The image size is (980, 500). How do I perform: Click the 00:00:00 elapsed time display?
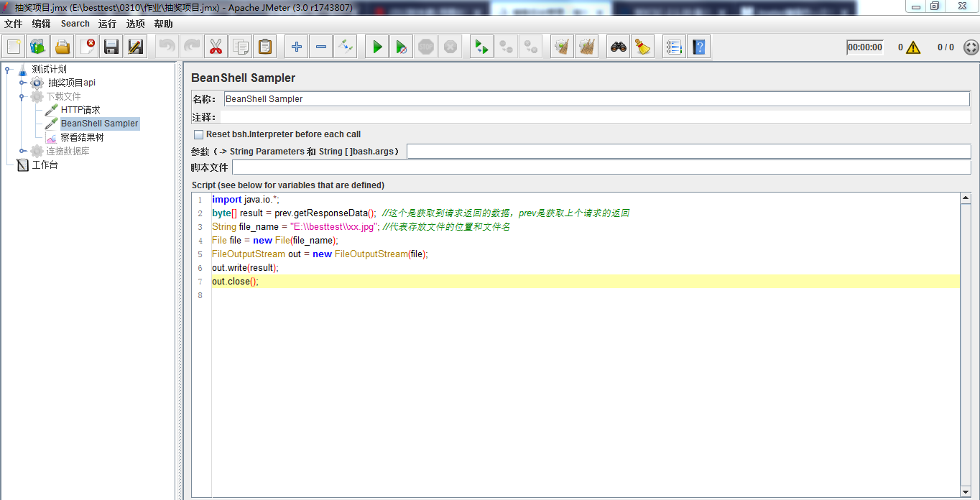click(x=864, y=47)
